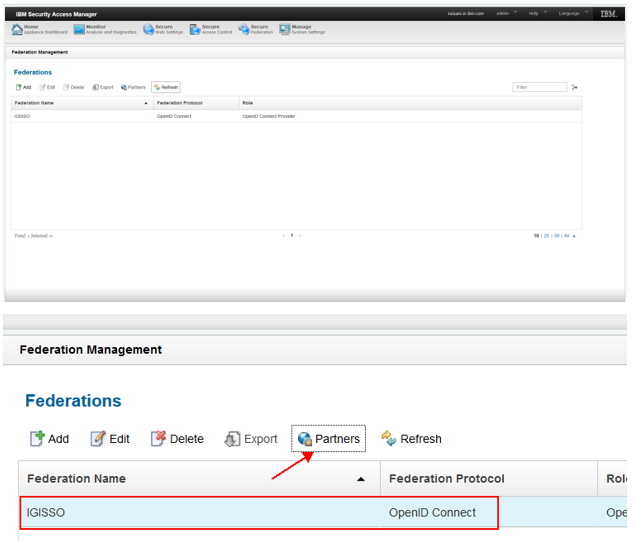Viewport: 635px width, 541px height.
Task: Click Edit in the small upper toolbar
Action: (x=47, y=87)
